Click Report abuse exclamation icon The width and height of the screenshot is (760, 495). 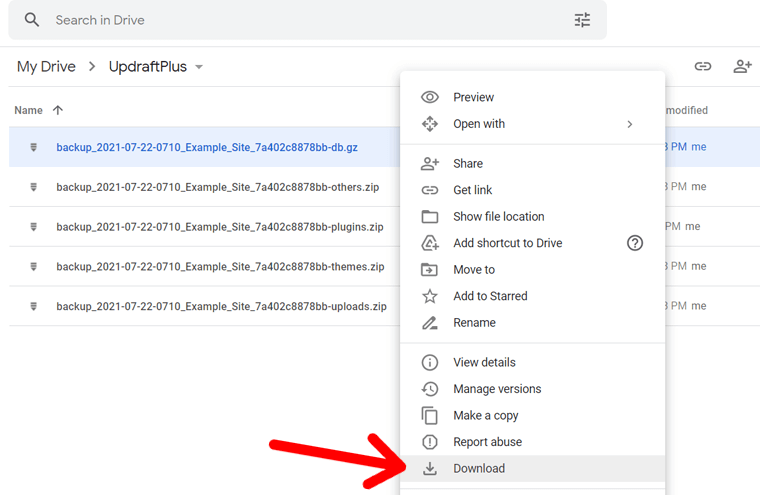[429, 442]
